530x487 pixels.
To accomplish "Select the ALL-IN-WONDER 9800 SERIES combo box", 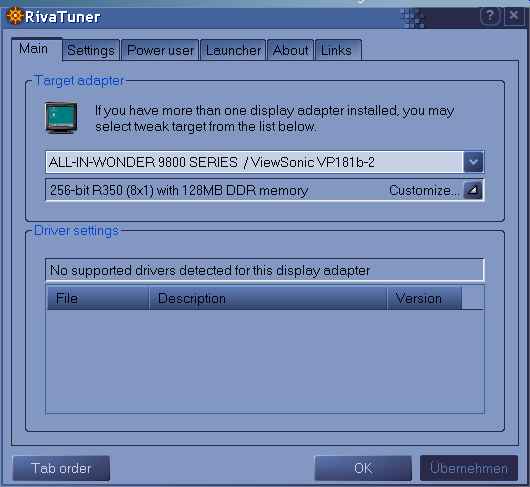I will click(x=264, y=162).
